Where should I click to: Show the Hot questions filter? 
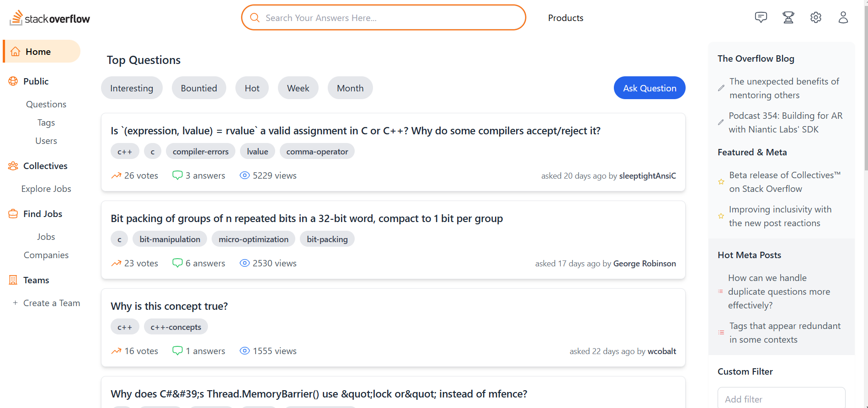pyautogui.click(x=252, y=88)
